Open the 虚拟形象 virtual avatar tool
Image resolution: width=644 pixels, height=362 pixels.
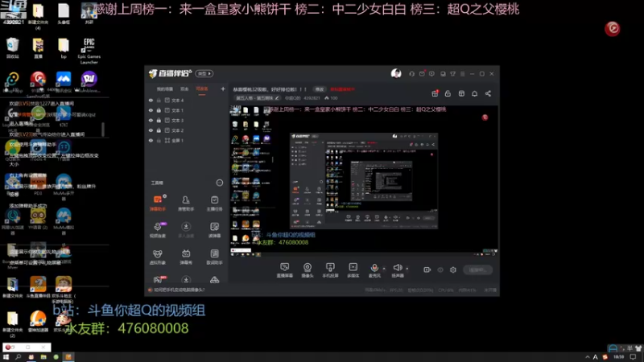click(158, 257)
